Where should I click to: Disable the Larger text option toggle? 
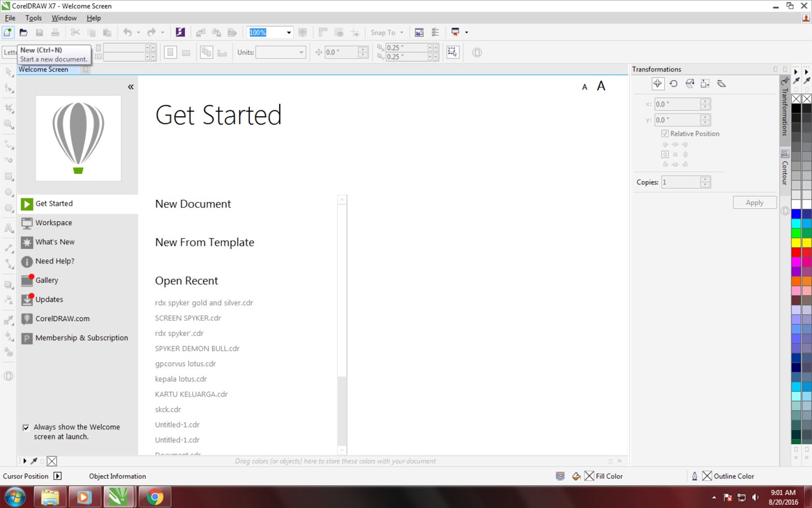[601, 86]
